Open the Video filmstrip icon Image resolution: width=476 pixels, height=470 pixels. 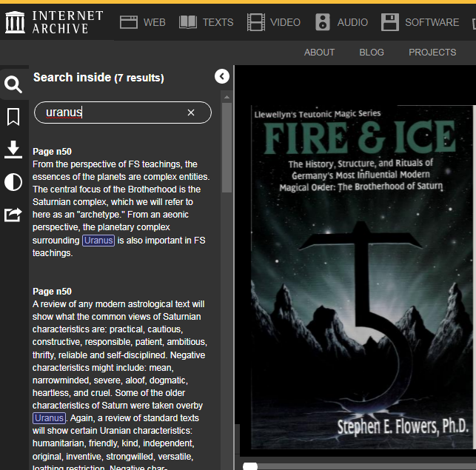(x=256, y=22)
